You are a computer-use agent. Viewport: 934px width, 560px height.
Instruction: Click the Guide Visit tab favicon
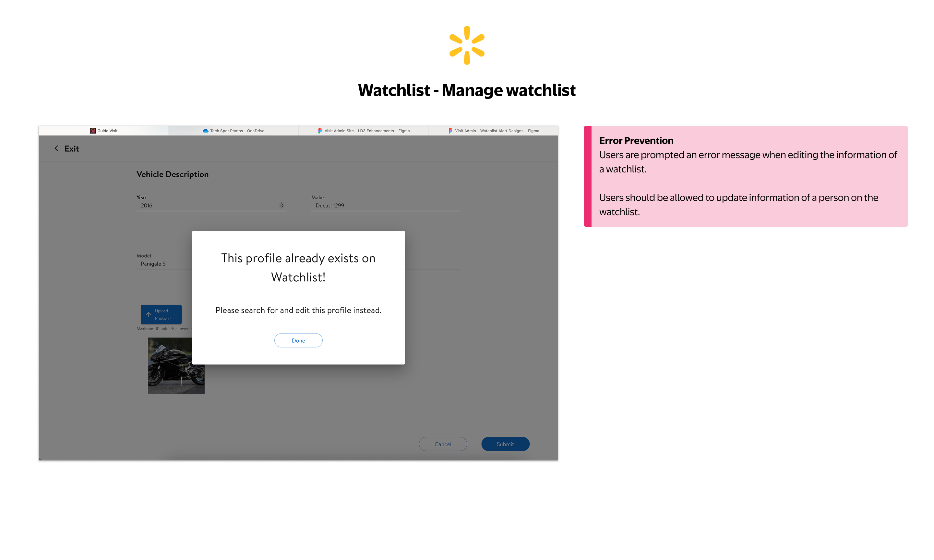coord(92,131)
